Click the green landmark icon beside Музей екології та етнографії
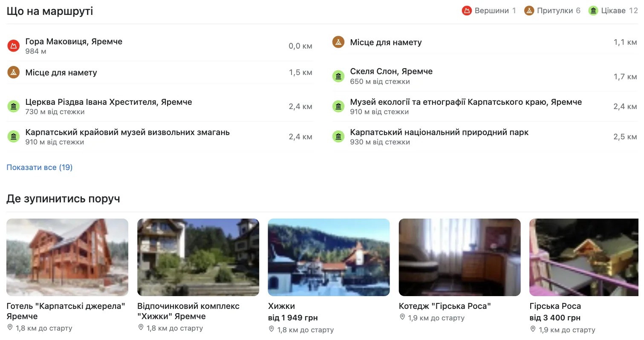The width and height of the screenshot is (644, 340). [x=338, y=107]
